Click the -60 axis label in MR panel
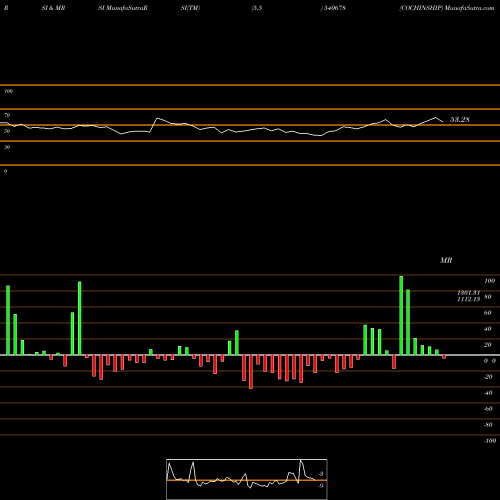Viewport: 500px width, 500px height. point(488,409)
